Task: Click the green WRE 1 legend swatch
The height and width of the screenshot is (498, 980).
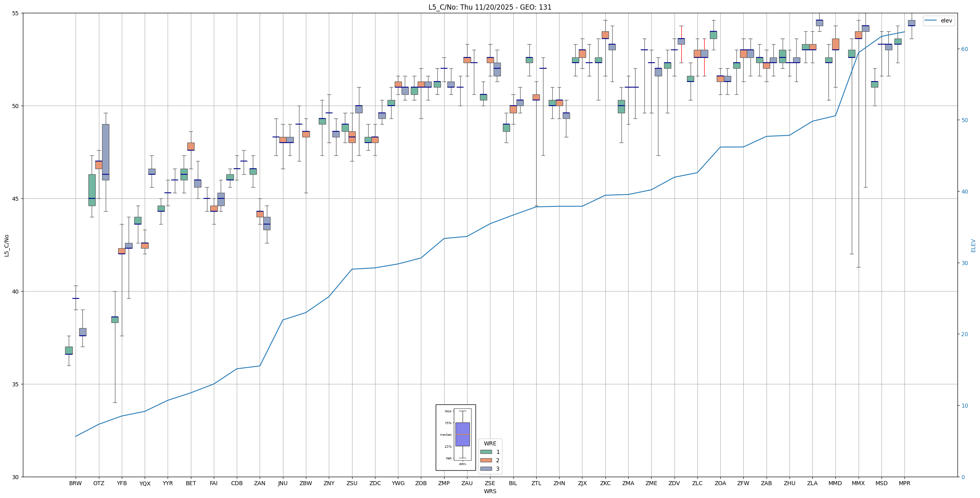Action: (486, 452)
